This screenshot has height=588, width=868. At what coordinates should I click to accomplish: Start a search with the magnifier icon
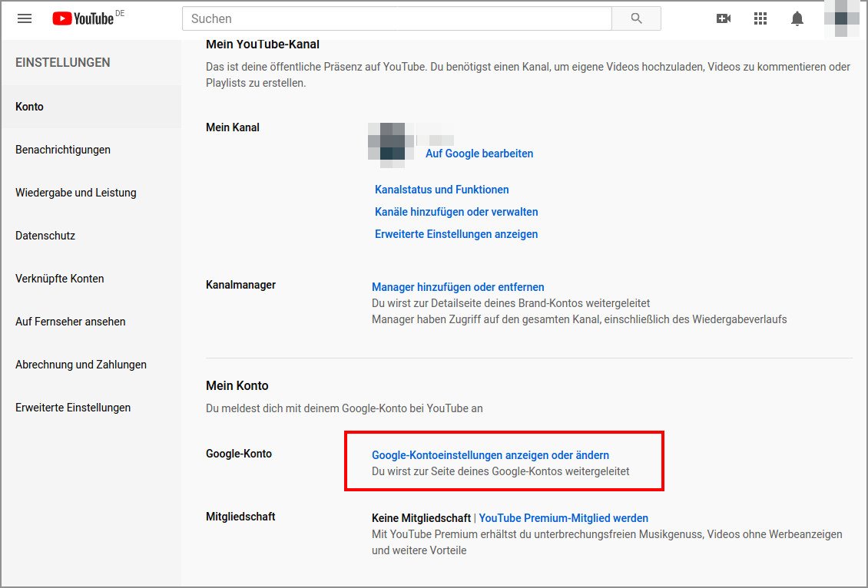636,18
